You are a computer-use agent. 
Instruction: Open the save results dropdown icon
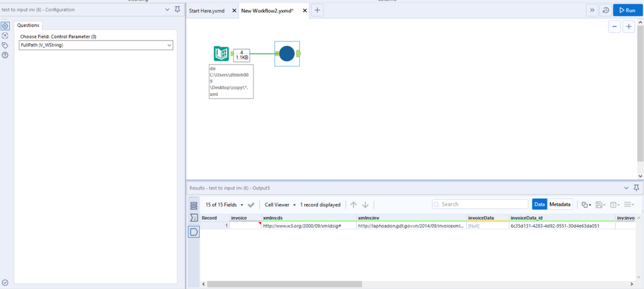click(600, 204)
